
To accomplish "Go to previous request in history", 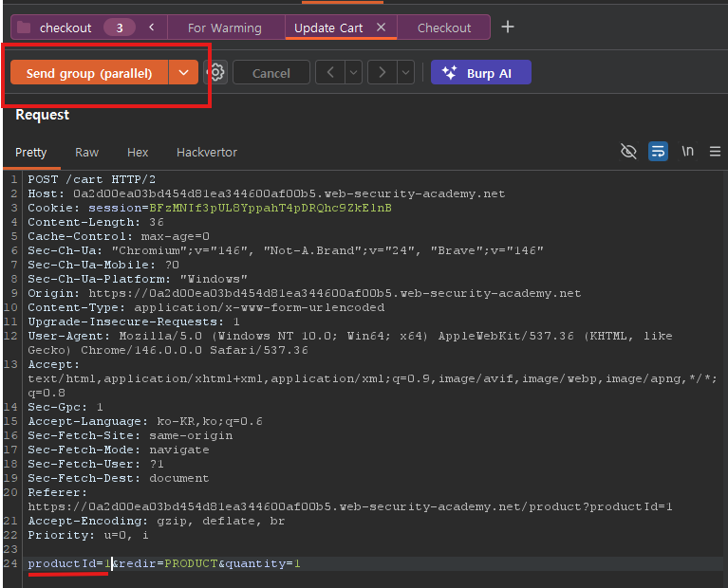I will [x=330, y=73].
